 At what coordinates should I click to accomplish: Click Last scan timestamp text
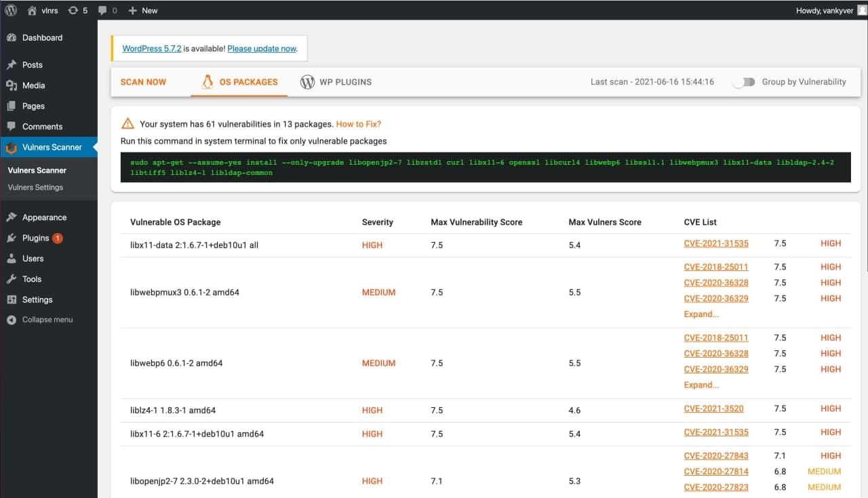(652, 82)
